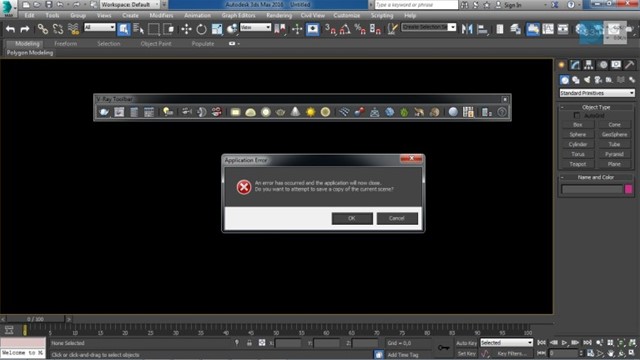640x360 pixels.
Task: Open the Standard Primitives dropdown
Action: pos(597,93)
